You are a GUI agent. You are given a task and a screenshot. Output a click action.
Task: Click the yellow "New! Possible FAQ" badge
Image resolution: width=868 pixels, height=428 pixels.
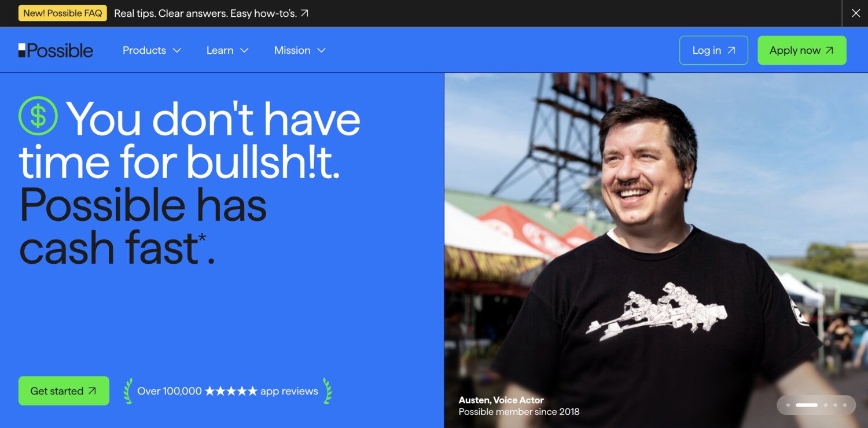pyautogui.click(x=62, y=13)
